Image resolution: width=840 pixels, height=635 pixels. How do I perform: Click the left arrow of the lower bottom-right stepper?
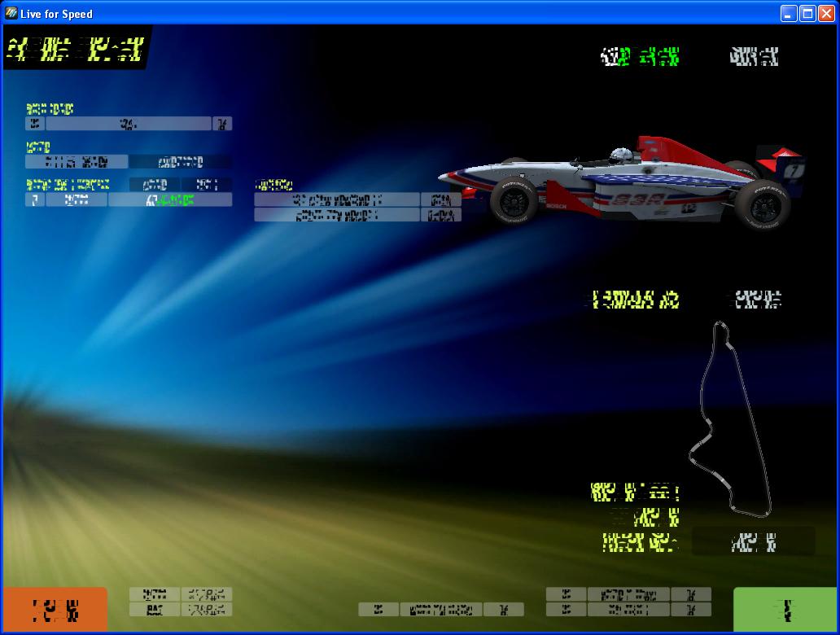[567, 609]
